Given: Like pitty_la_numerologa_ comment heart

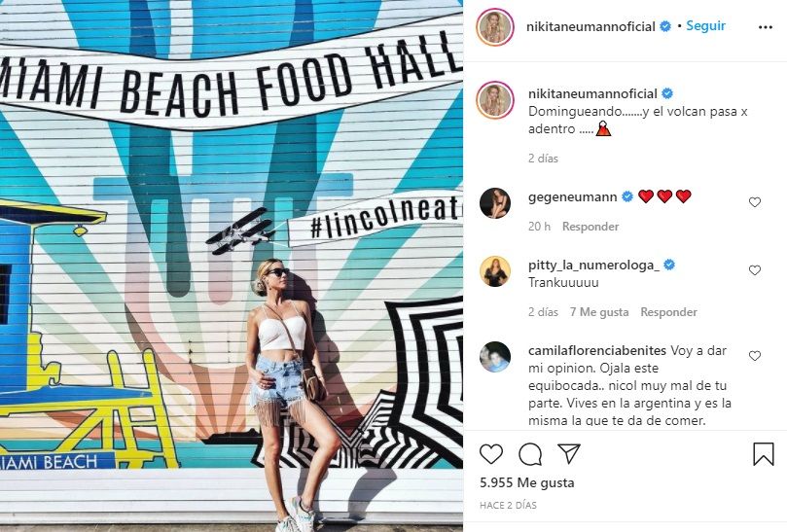Looking at the screenshot, I should coord(755,270).
